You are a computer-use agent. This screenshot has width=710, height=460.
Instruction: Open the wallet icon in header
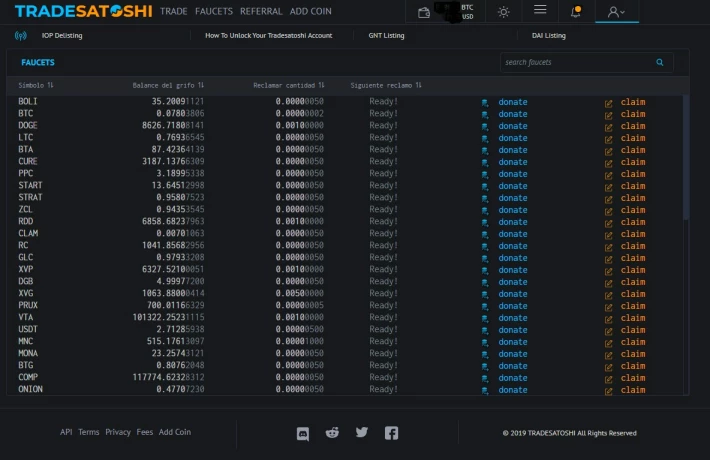pyautogui.click(x=424, y=12)
